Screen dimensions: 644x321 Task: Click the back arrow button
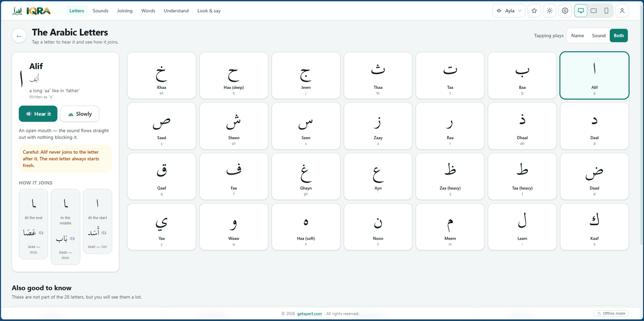pyautogui.click(x=19, y=36)
